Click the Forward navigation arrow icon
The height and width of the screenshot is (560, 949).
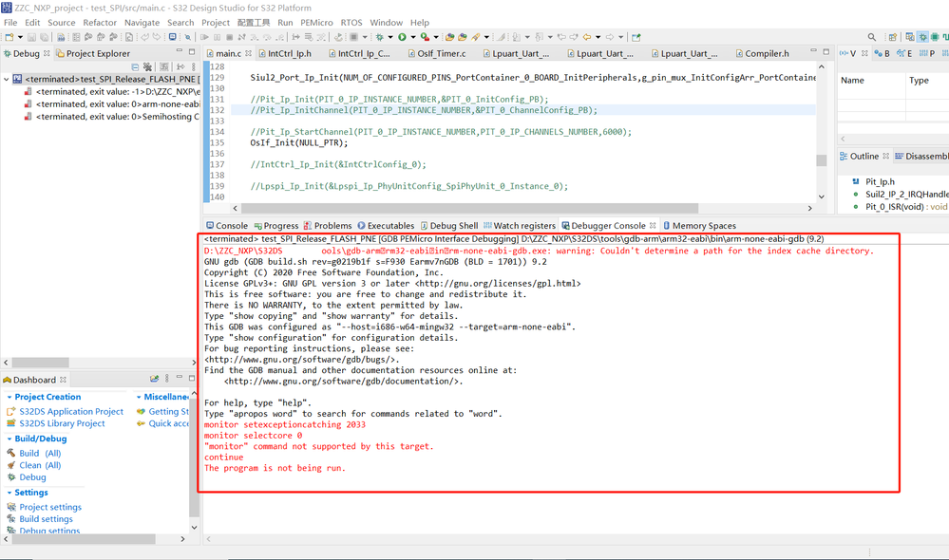tap(610, 37)
